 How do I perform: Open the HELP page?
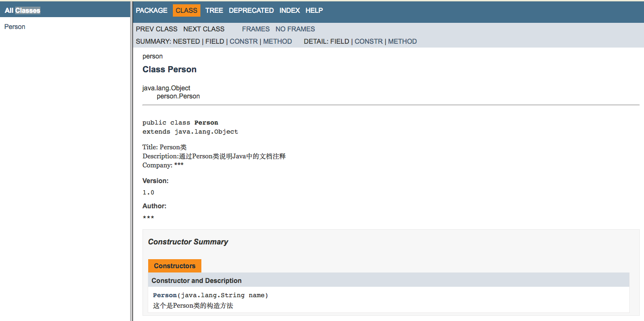pos(314,10)
